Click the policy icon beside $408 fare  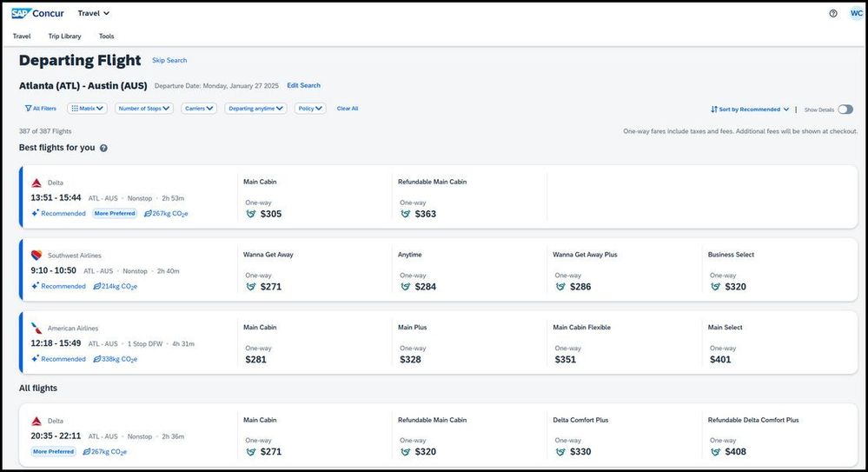tap(715, 451)
